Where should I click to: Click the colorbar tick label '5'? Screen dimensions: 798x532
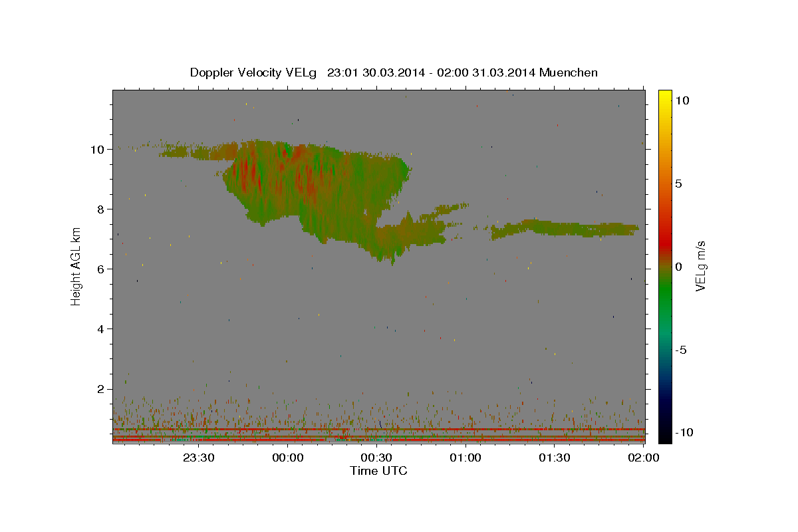[678, 184]
